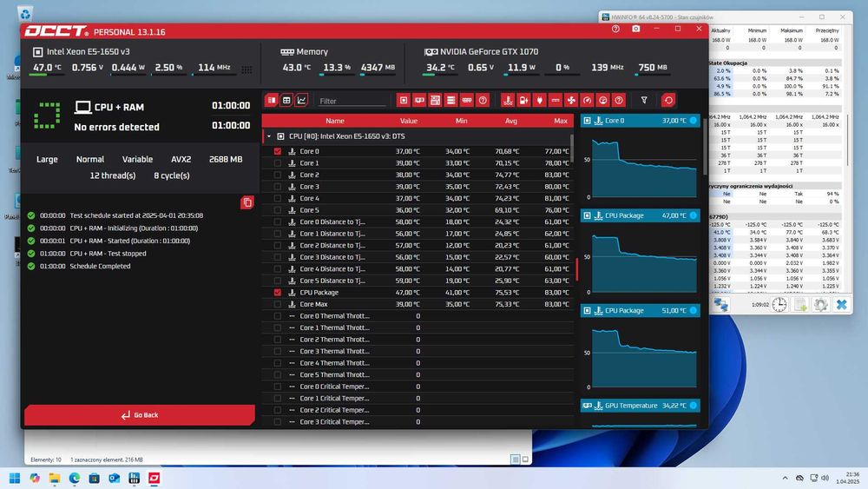Check the Core Max sensor checkbox

click(278, 304)
